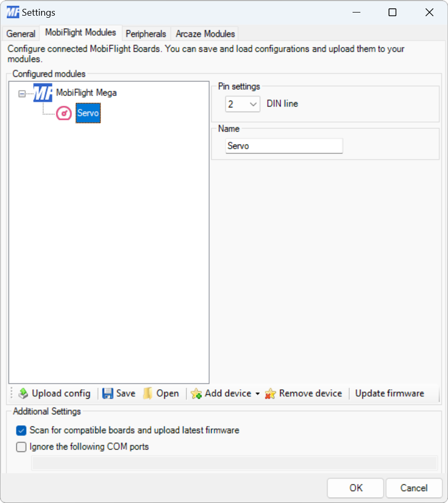Image resolution: width=448 pixels, height=503 pixels.
Task: Open the DIN line pin dropdown
Action: 253,104
